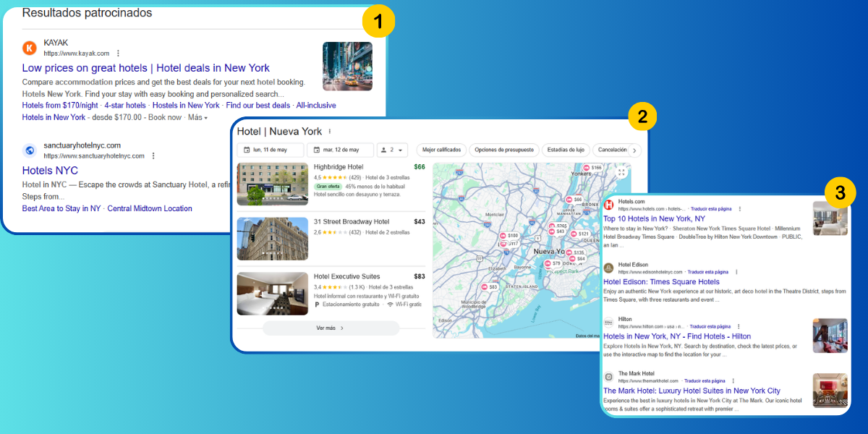Screen dimensions: 868x434
Task: Open check-out date picker mar, 12 de may
Action: pyautogui.click(x=340, y=150)
